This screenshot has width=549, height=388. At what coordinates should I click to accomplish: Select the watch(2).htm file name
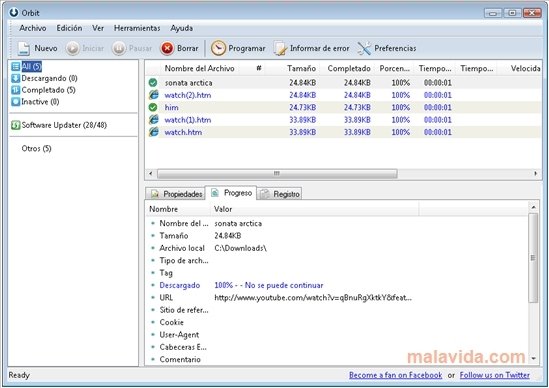(x=188, y=95)
